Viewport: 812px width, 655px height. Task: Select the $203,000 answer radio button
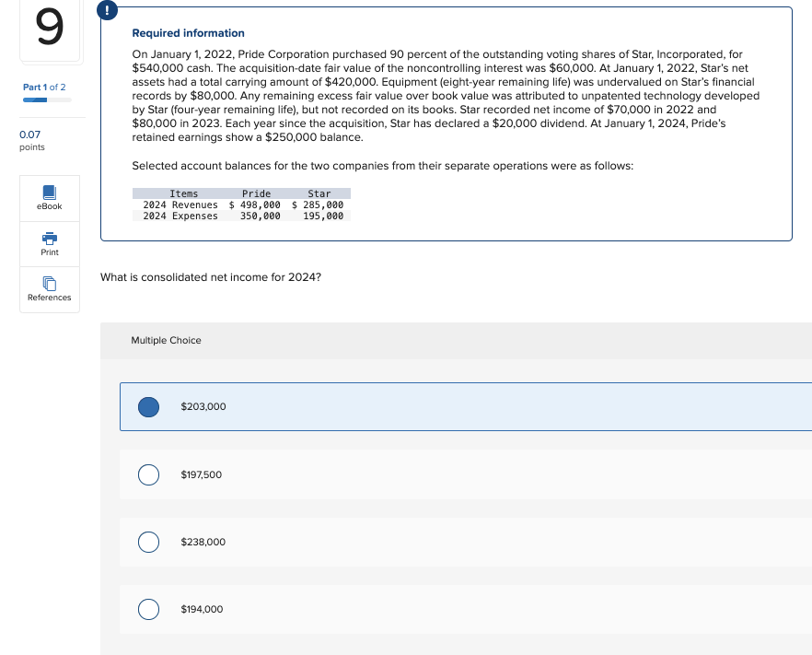[x=148, y=406]
